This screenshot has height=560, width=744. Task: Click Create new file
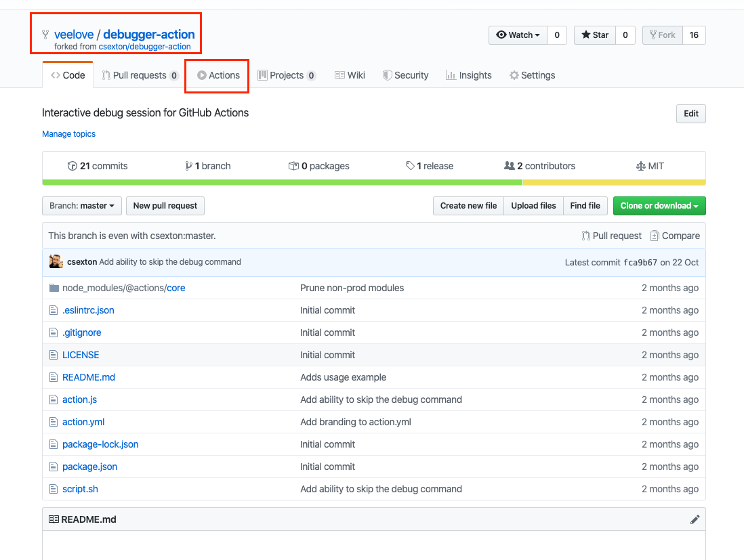pyautogui.click(x=468, y=206)
